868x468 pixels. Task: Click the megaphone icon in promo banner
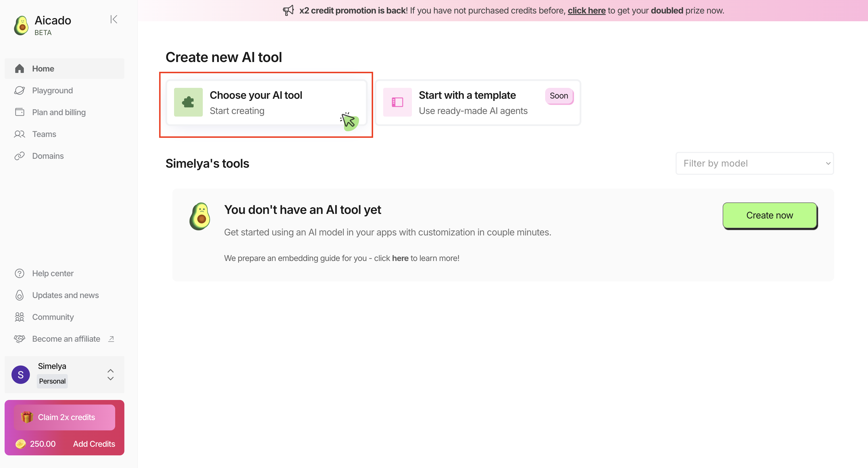click(x=288, y=10)
